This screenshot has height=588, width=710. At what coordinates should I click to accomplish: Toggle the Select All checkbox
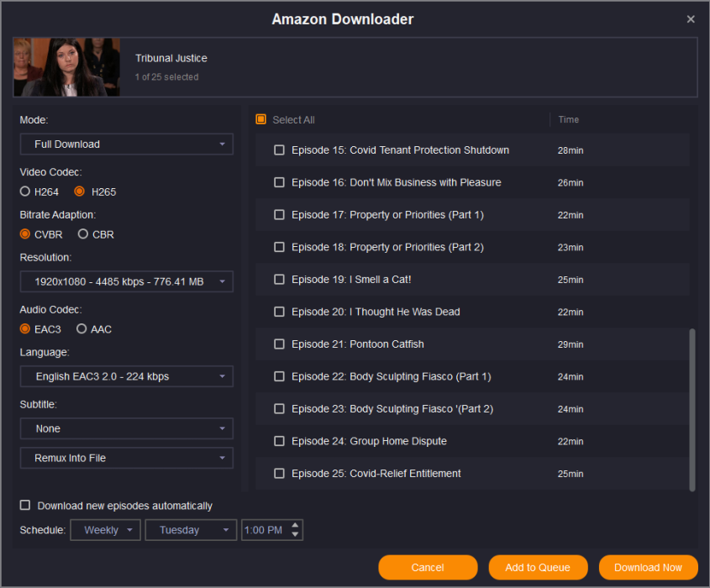[261, 120]
